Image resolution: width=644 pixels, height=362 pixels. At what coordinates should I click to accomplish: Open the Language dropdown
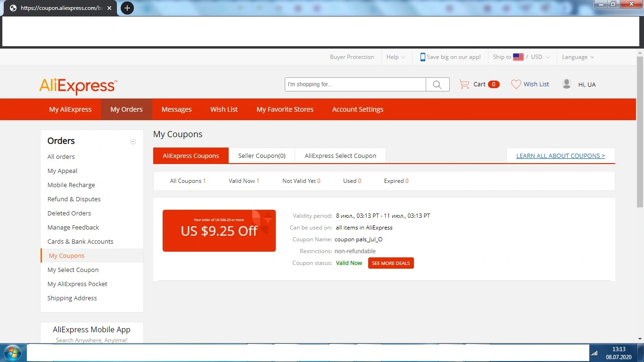click(x=578, y=57)
